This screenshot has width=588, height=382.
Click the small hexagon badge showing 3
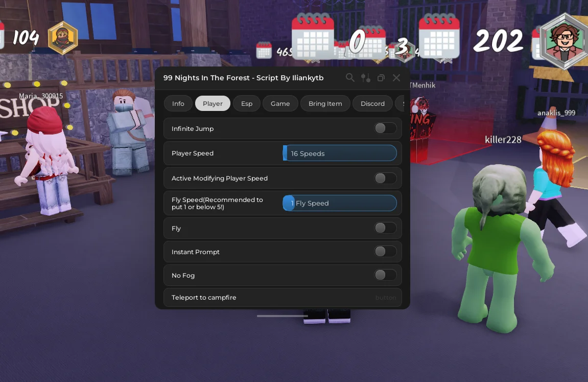point(403,49)
